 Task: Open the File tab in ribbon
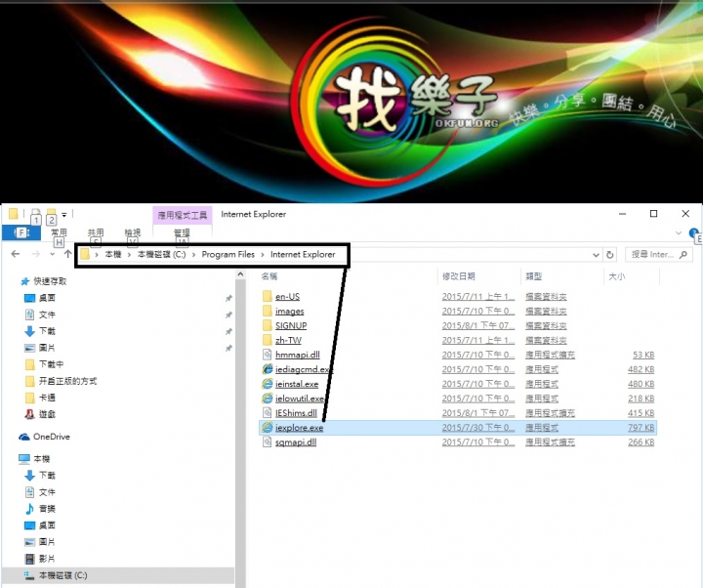[x=21, y=232]
